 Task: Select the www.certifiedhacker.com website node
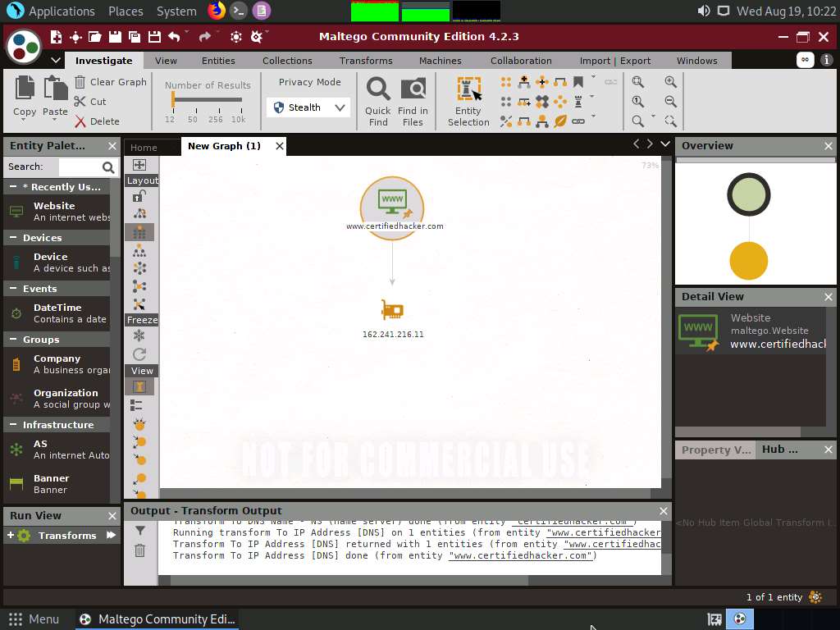pyautogui.click(x=392, y=208)
